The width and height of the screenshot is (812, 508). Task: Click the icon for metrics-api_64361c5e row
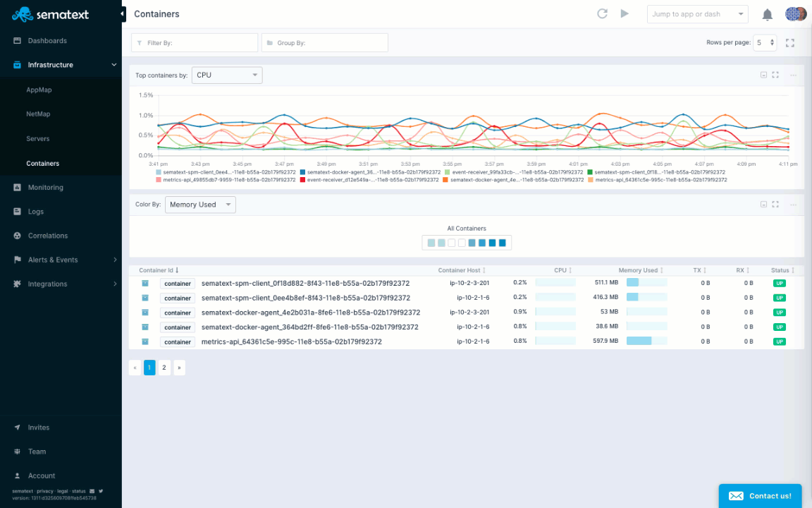coord(145,341)
